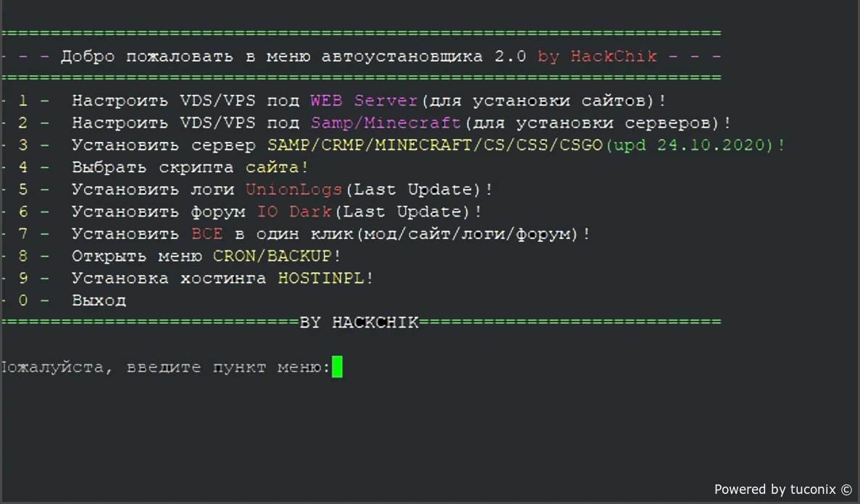Click the BY HACKCHIK footer divider label
Image resolution: width=860 pixels, height=504 pixels.
pyautogui.click(x=359, y=322)
